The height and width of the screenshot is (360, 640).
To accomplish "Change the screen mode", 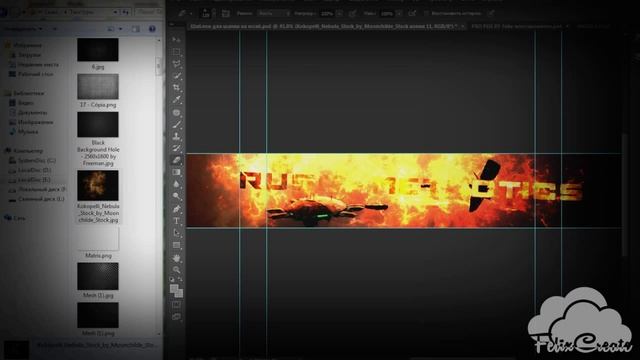I will [176, 317].
